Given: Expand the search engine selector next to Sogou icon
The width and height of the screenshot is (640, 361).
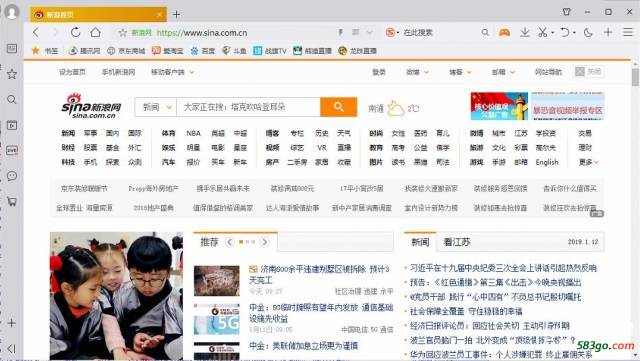Looking at the screenshot, I should [398, 33].
